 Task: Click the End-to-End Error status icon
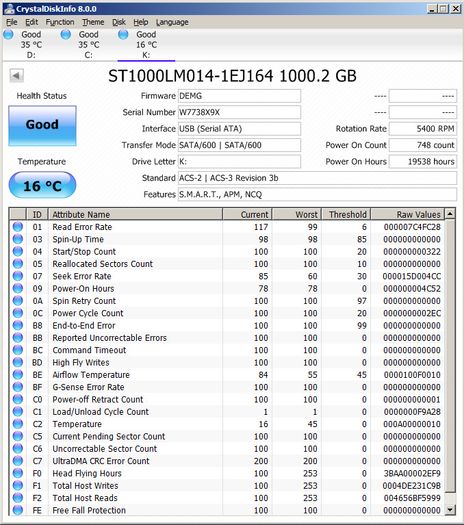[x=18, y=325]
